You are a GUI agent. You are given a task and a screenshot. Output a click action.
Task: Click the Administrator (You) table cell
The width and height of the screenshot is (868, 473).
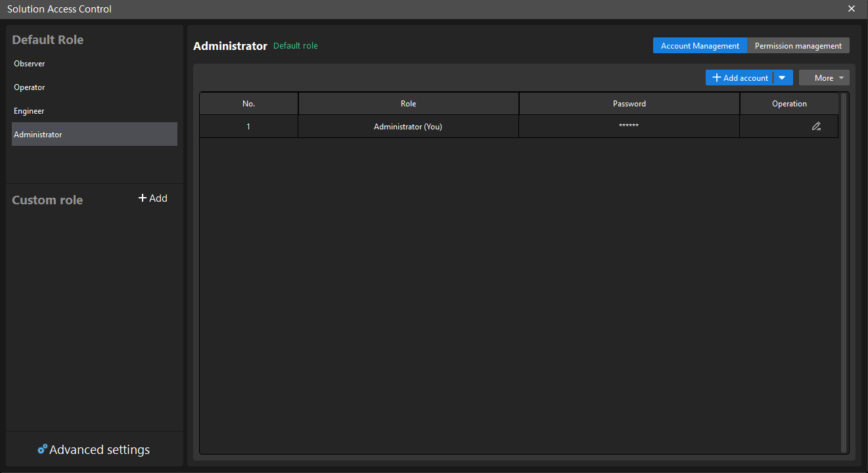[x=409, y=127]
